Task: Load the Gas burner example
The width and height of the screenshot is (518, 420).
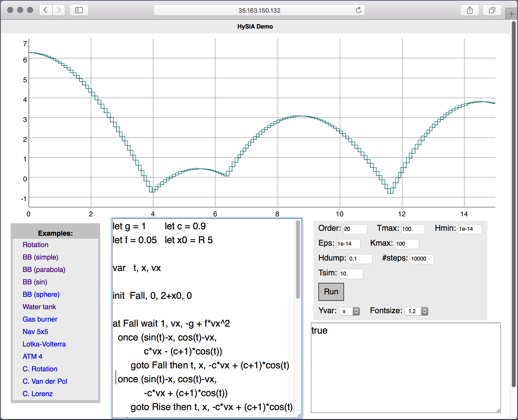Action: coord(40,319)
